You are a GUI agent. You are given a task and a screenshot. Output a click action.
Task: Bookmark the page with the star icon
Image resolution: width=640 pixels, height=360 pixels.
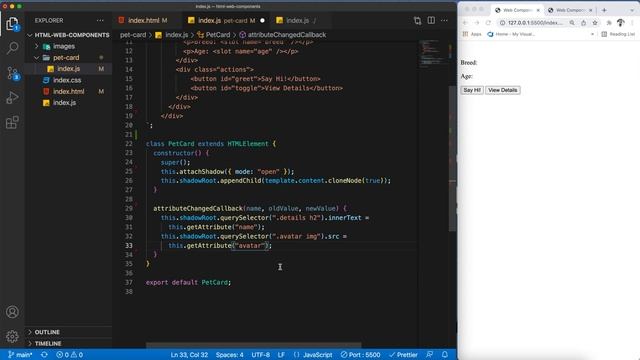coord(595,23)
